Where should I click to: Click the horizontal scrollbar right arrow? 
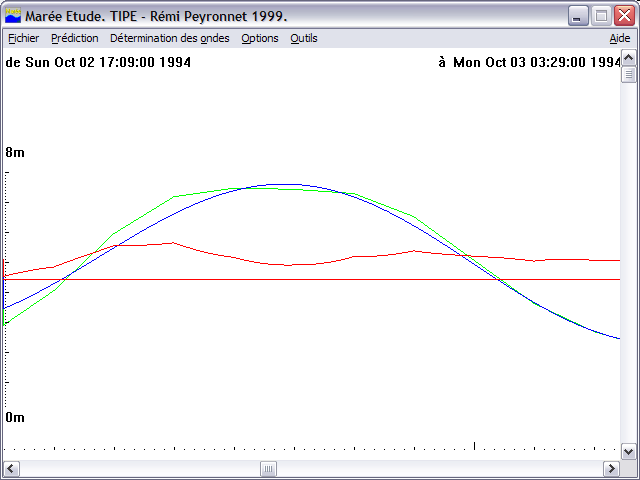[611, 468]
